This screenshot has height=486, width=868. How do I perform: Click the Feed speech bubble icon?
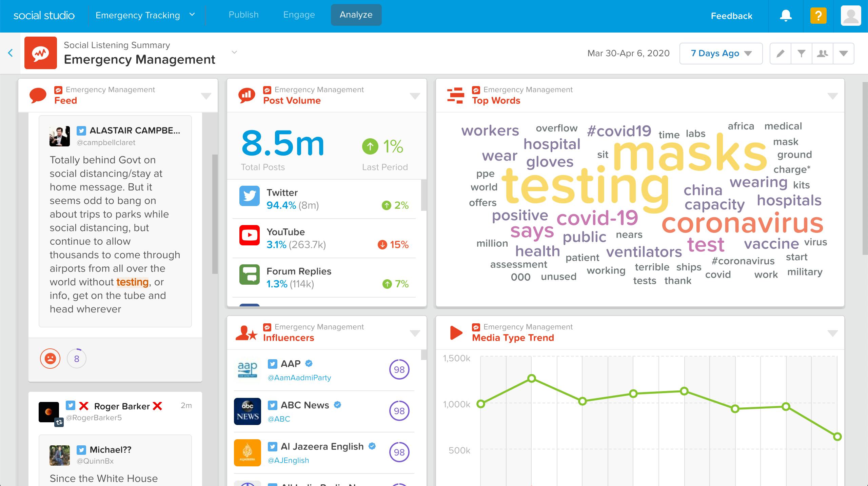pos(38,95)
